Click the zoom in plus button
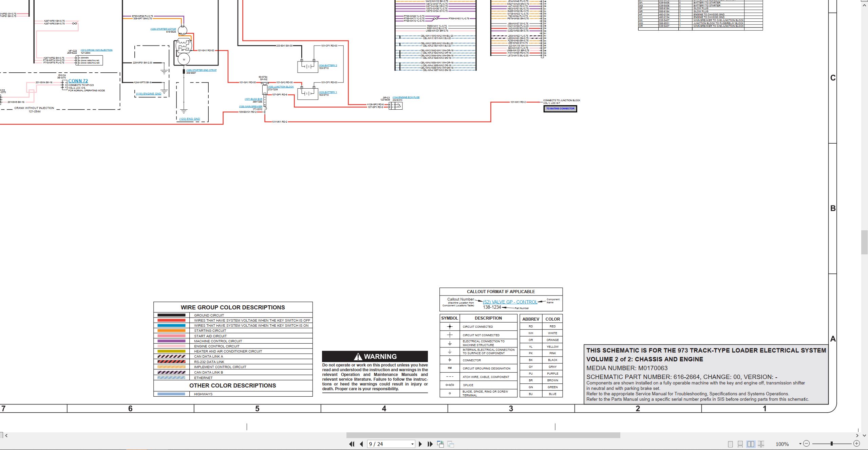The image size is (868, 450). click(x=856, y=444)
